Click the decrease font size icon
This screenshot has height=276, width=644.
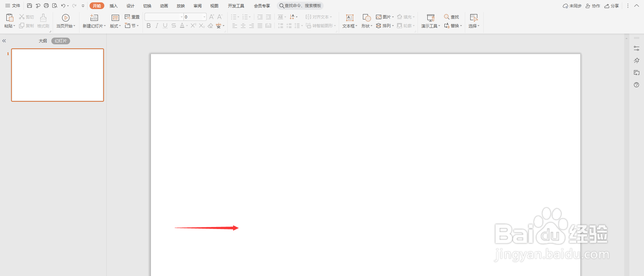coord(220,17)
